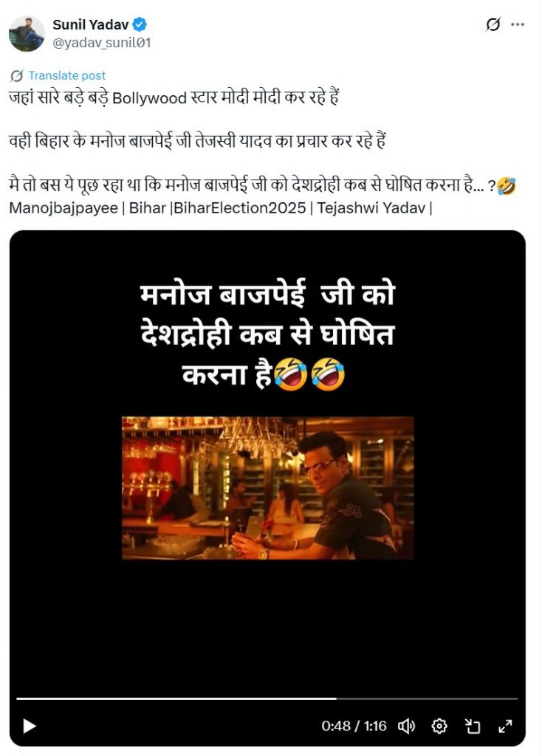This screenshot has width=542, height=756.
Task: Mute the video using the speaker icon
Action: click(x=406, y=726)
